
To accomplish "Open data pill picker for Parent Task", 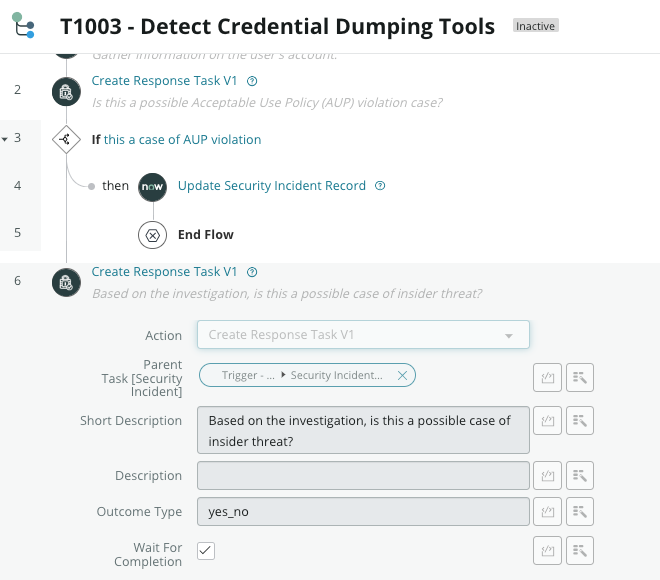I will pyautogui.click(x=580, y=378).
